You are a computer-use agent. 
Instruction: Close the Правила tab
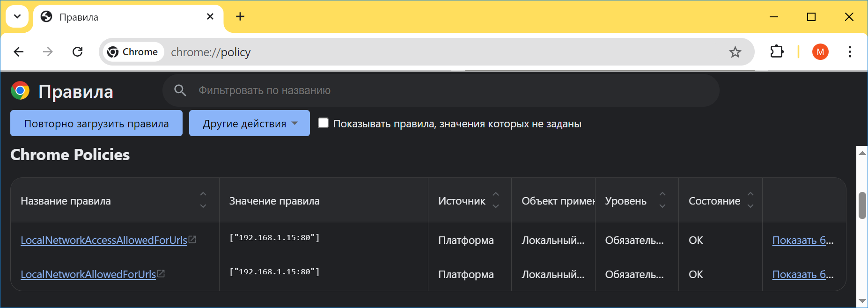(x=210, y=17)
